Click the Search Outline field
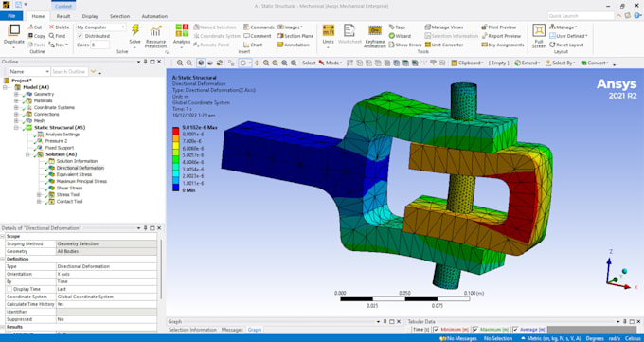Viewport: 644px width, 342px height. coord(69,71)
